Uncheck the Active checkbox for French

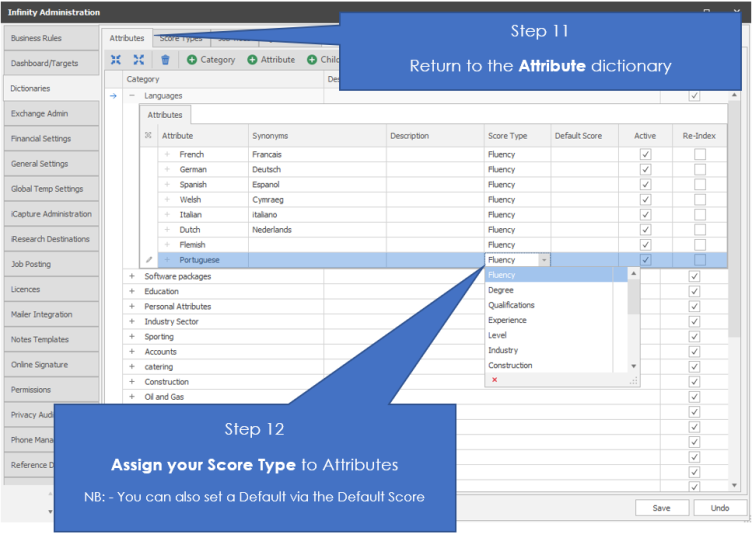pyautogui.click(x=645, y=155)
